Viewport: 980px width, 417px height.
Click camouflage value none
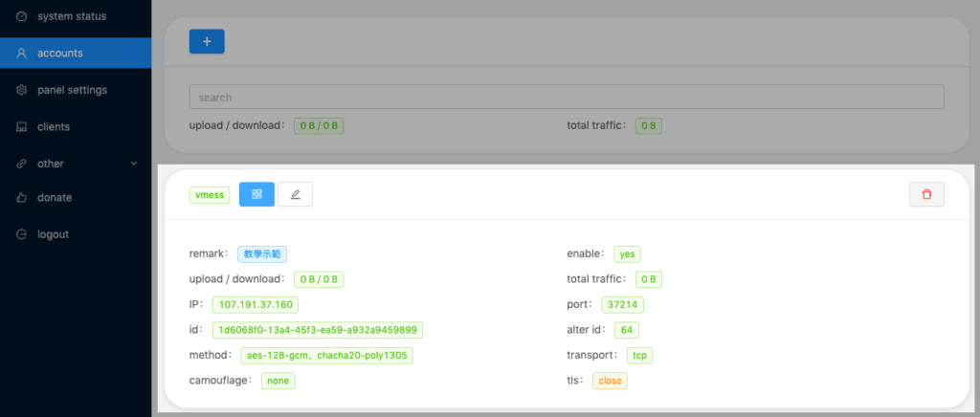278,381
